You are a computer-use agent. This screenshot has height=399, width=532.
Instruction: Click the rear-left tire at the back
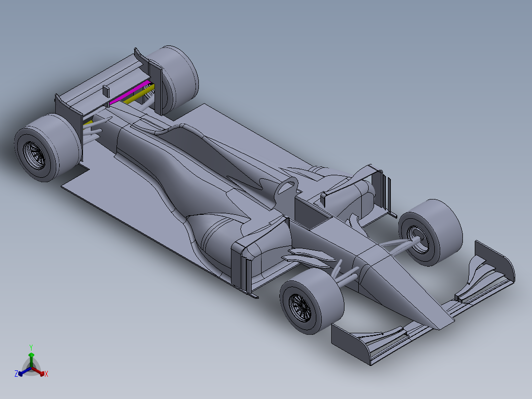coord(42,148)
